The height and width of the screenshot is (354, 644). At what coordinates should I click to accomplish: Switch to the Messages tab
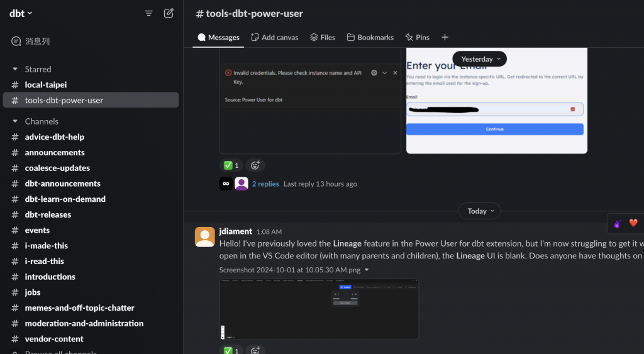pos(218,37)
